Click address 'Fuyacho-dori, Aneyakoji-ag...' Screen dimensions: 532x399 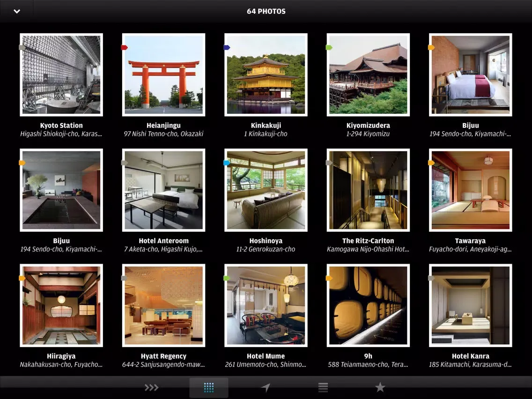click(471, 249)
